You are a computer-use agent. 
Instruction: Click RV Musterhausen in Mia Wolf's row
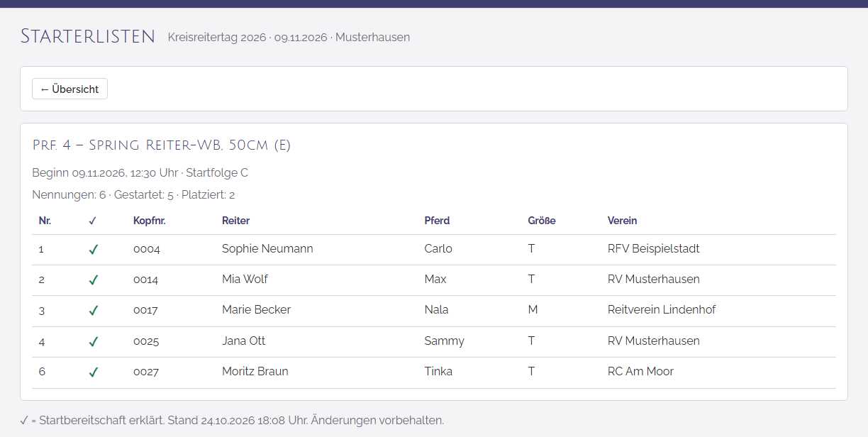pos(654,280)
